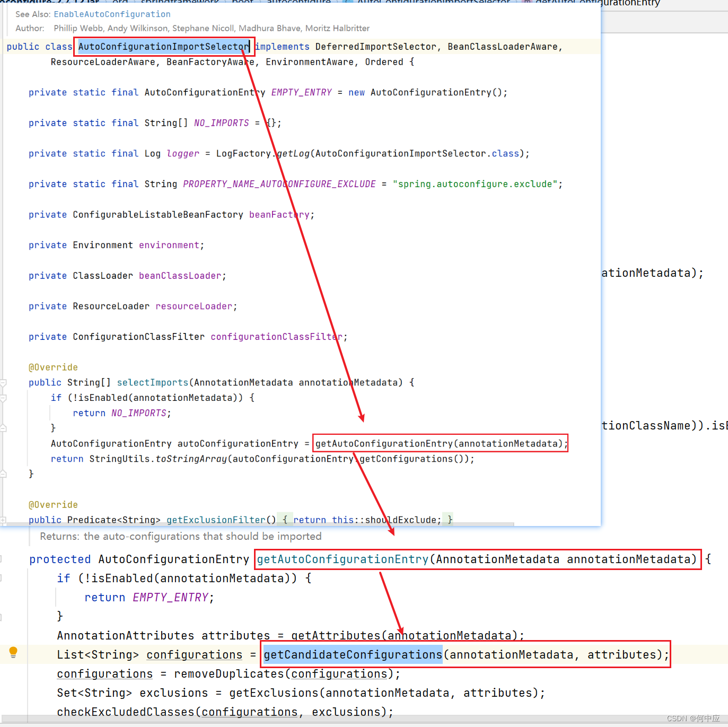Click this::shouldExclude method reference
Image resolution: width=728 pixels, height=727 pixels.
(386, 520)
